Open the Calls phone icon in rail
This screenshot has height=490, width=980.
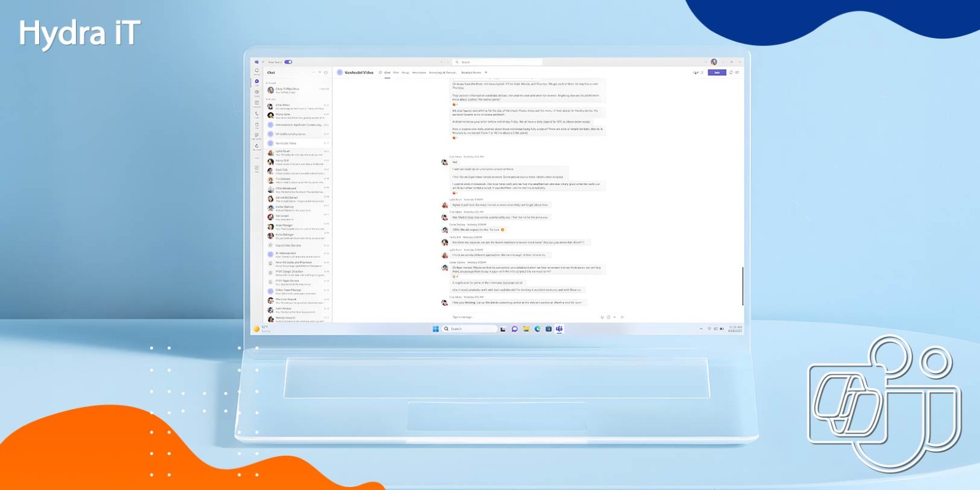[257, 115]
